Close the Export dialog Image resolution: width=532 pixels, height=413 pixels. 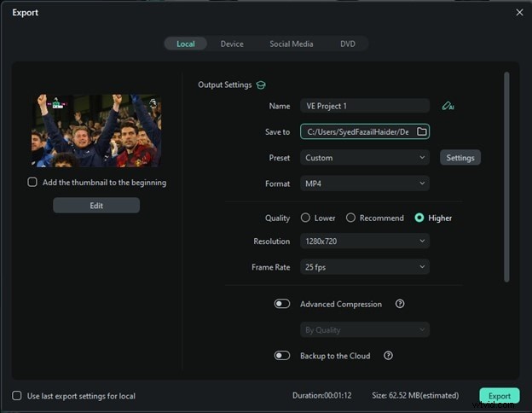(519, 13)
